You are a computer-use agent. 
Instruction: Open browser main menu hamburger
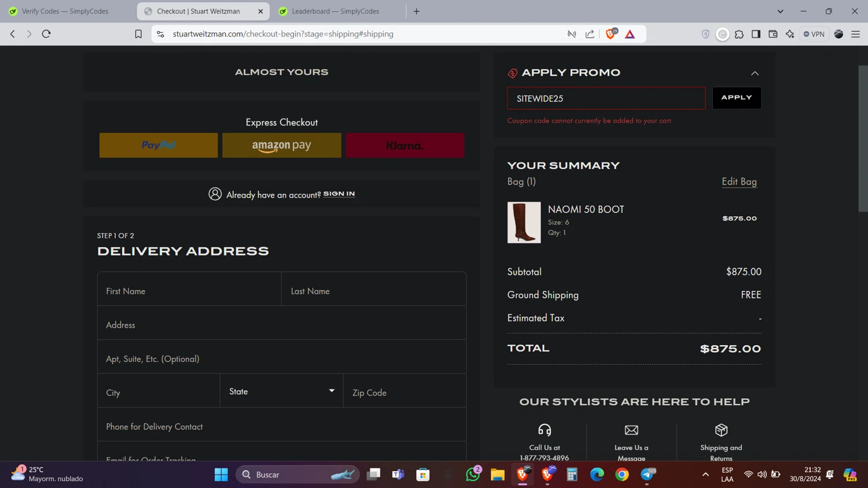[x=855, y=34]
